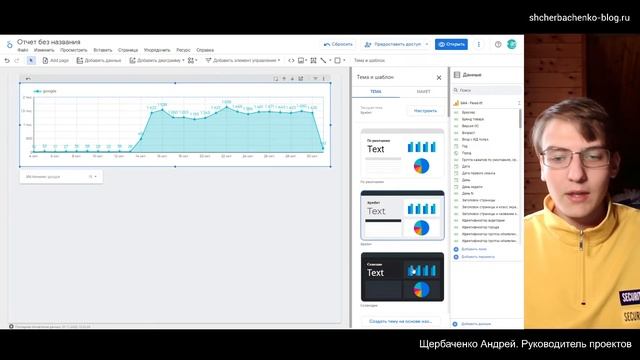The image size is (640, 360).
Task: Click the Данные panel header icon
Action: click(457, 75)
